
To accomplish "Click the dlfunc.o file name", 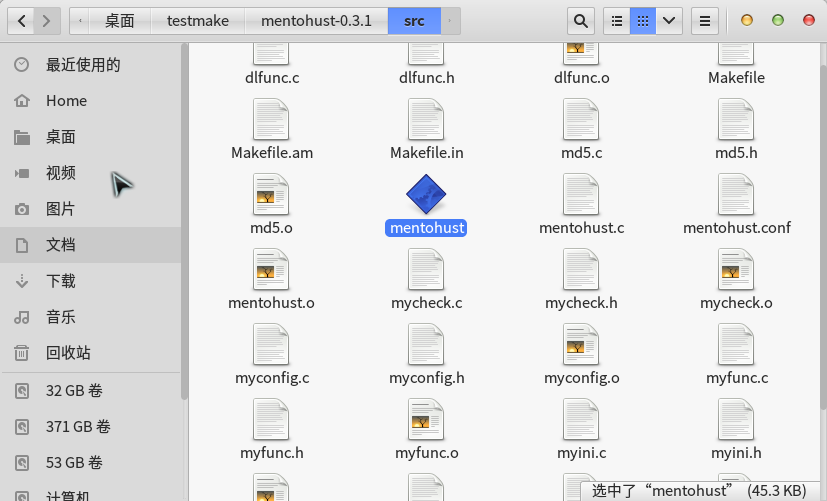I will pyautogui.click(x=582, y=78).
